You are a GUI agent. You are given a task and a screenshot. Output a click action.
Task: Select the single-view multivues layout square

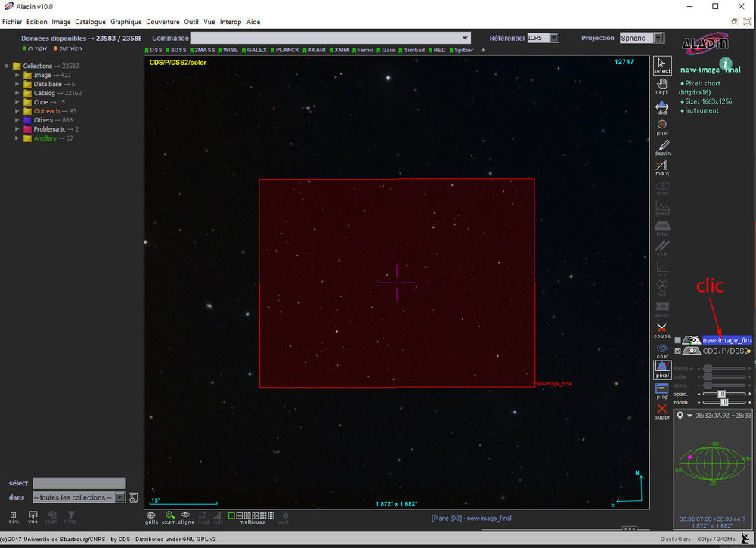232,515
